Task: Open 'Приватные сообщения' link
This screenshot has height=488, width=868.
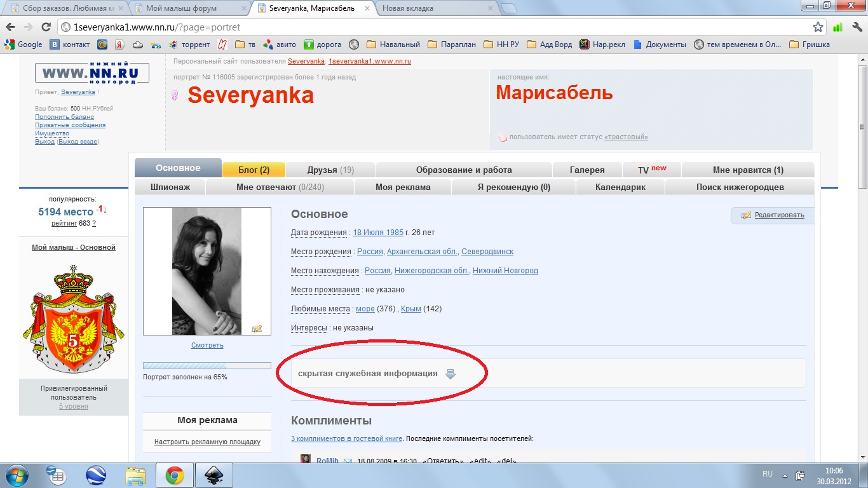Action: click(x=71, y=125)
